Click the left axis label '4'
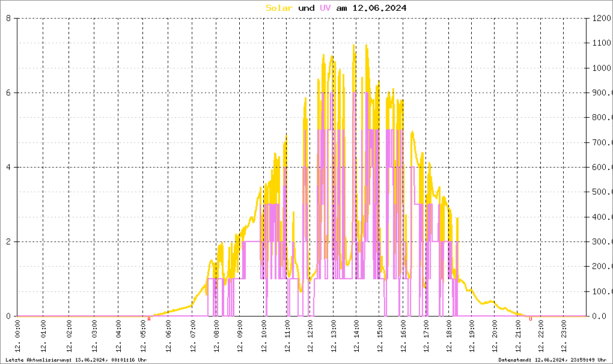613x364 pixels. 8,167
